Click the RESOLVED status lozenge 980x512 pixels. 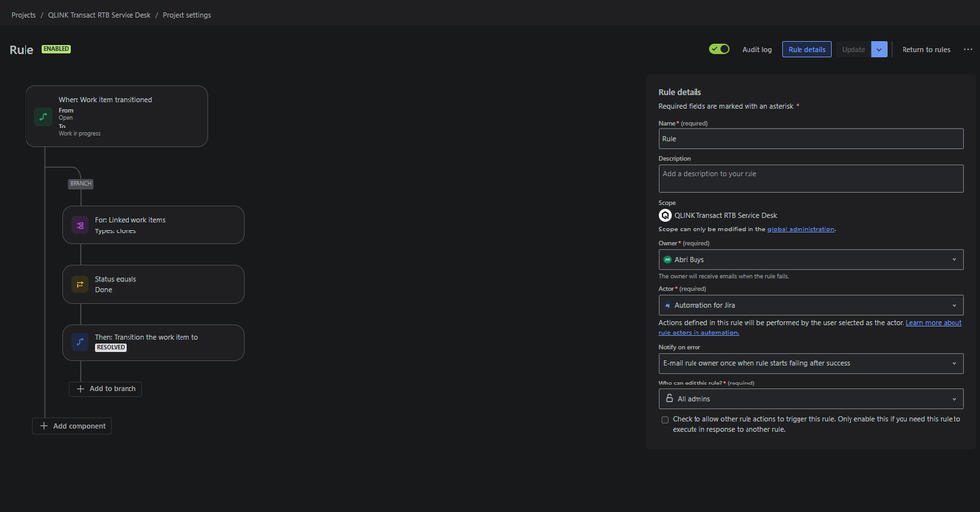tap(111, 347)
